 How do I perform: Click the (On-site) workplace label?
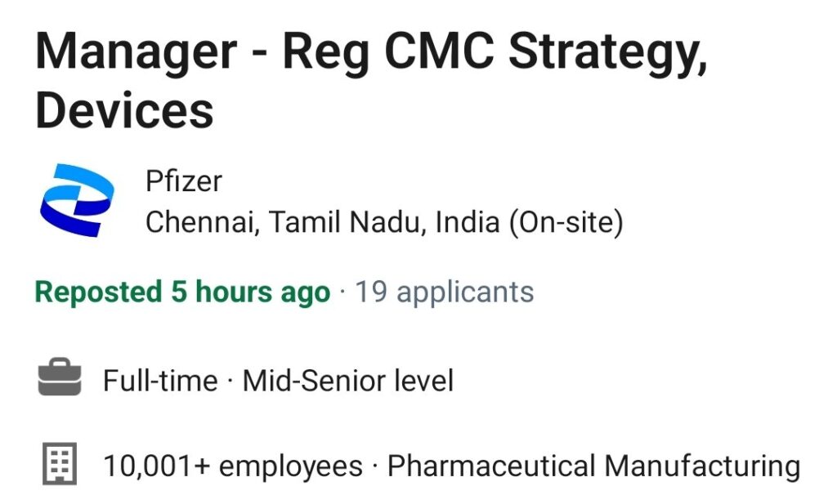[566, 222]
